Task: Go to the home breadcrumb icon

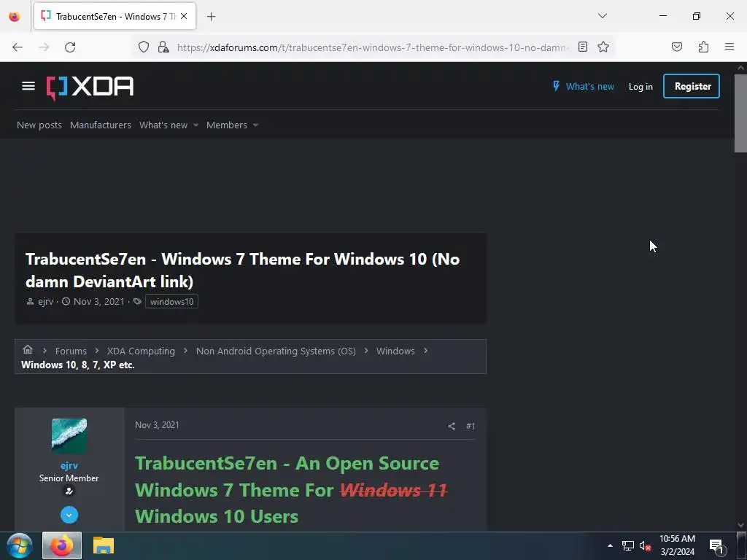Action: 28,350
